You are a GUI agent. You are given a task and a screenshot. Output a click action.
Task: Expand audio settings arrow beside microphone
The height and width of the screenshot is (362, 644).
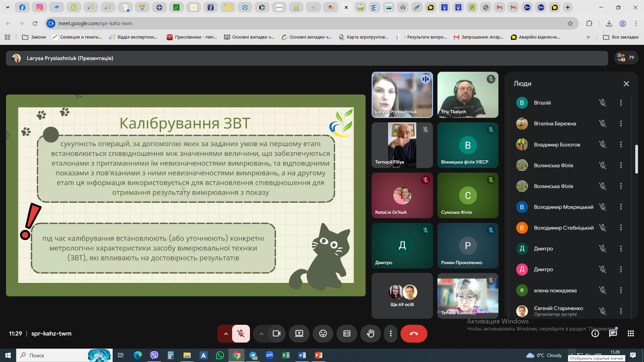[x=226, y=334]
